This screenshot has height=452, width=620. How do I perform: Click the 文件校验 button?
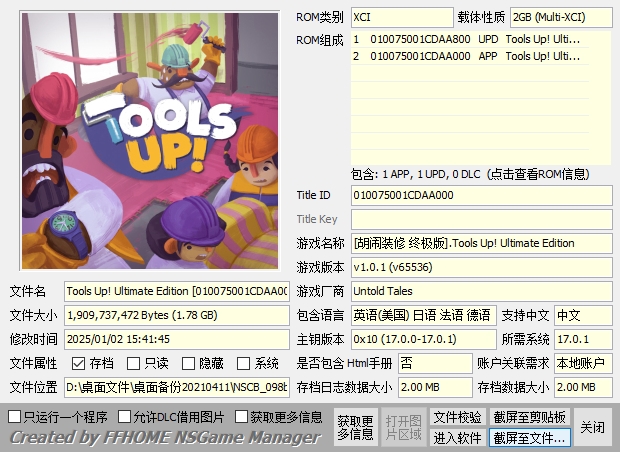tap(457, 417)
